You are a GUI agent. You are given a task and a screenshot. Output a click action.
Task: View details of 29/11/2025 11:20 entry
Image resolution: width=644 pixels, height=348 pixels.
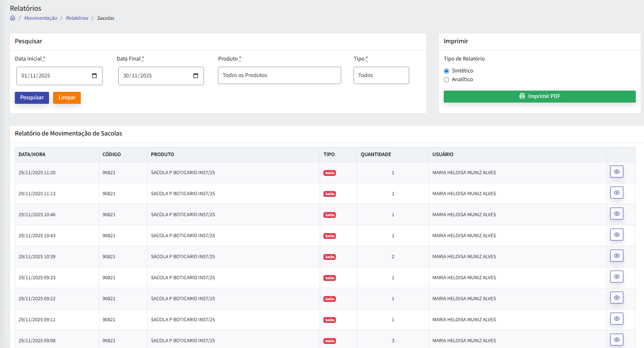pos(616,172)
